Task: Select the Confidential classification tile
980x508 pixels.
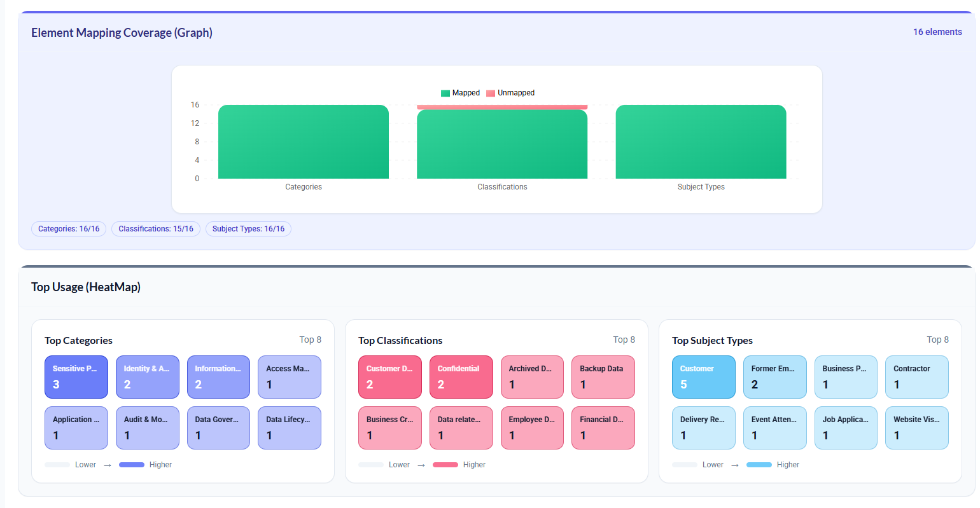Action: 461,377
